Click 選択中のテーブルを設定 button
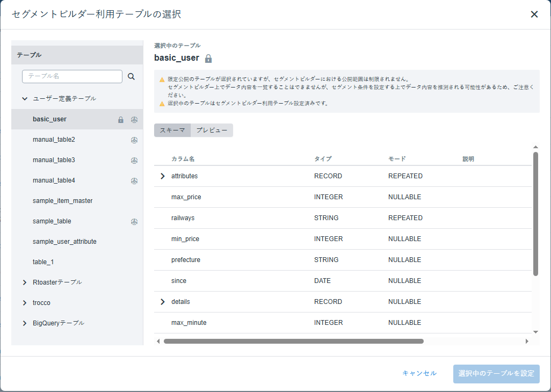Screen dimensions: 551x392 tap(496, 374)
